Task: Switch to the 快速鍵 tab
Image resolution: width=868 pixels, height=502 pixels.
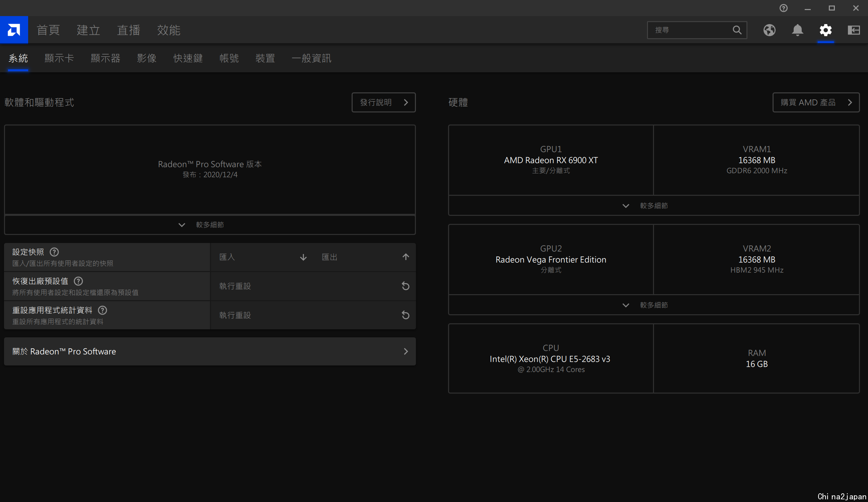Action: (188, 58)
